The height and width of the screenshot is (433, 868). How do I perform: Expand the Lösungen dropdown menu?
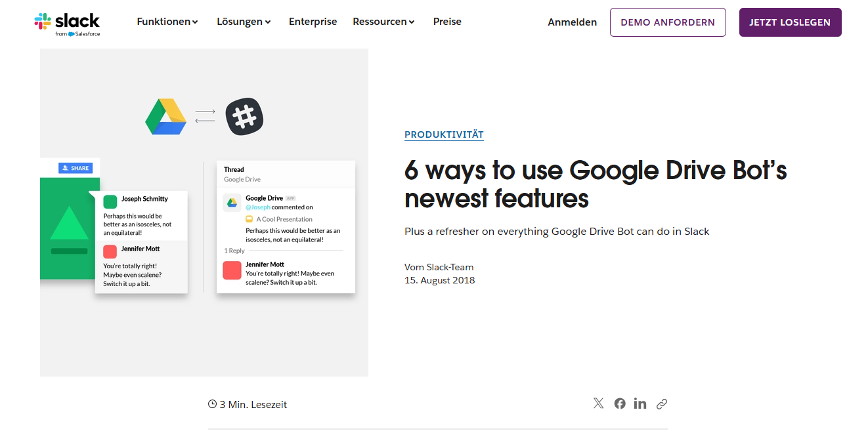click(244, 22)
